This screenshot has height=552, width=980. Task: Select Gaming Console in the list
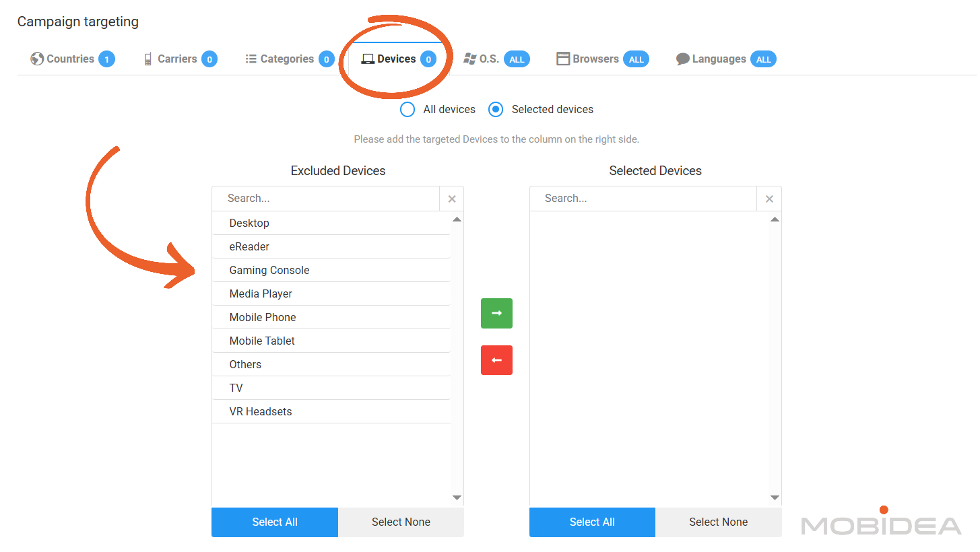[x=331, y=270]
